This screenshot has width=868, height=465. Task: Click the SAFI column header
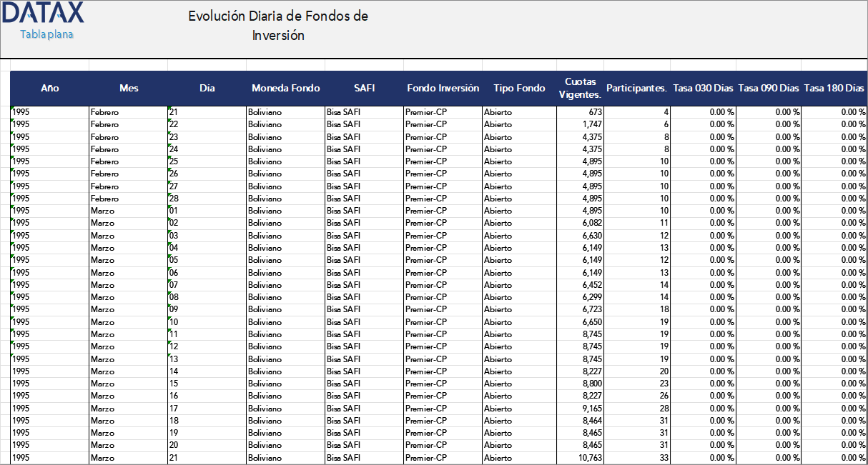[364, 89]
